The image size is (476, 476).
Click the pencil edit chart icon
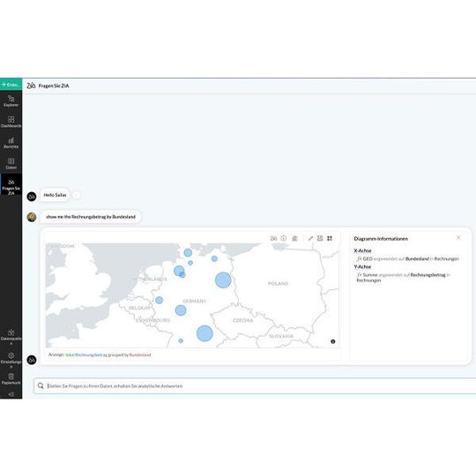(x=310, y=238)
